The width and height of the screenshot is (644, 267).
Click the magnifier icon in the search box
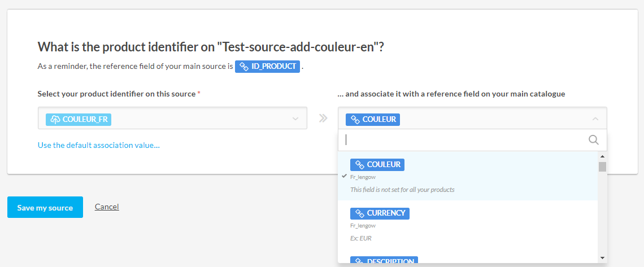594,140
